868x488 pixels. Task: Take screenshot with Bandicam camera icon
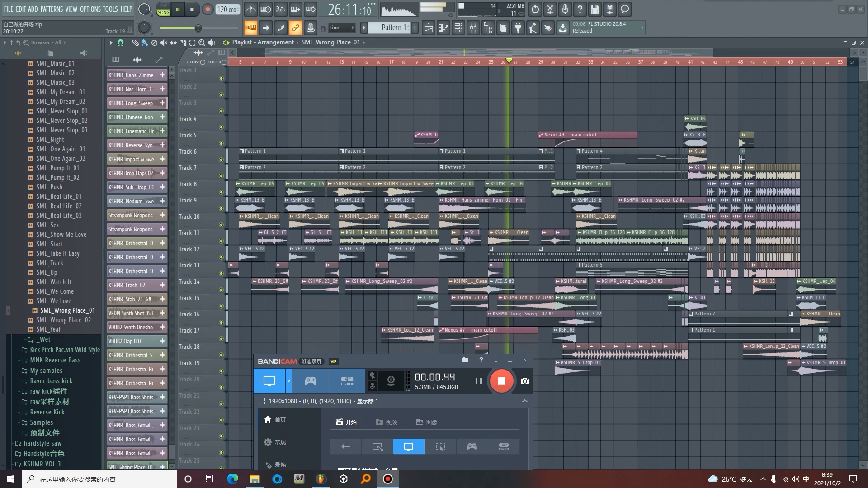click(x=524, y=381)
